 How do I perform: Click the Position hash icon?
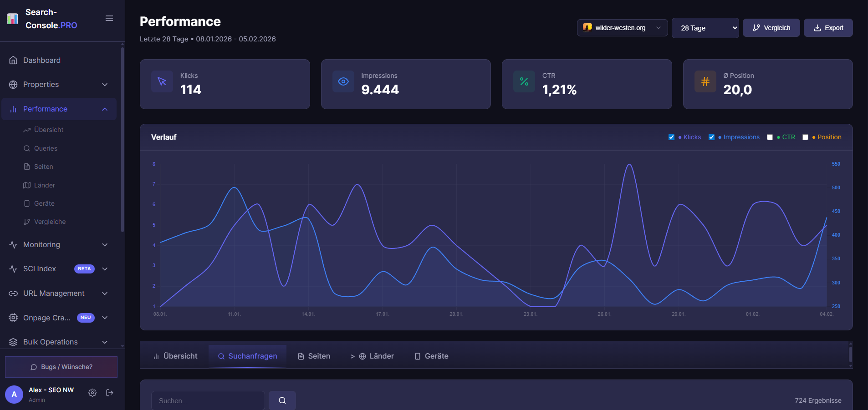[705, 81]
